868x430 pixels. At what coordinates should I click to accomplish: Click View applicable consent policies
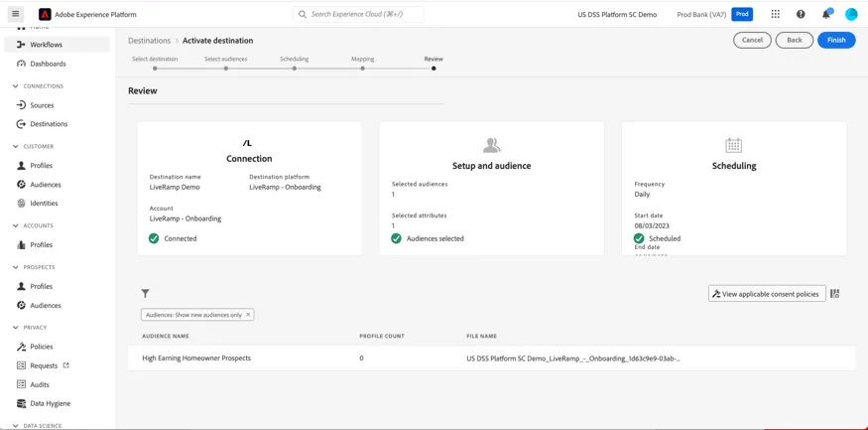click(x=767, y=294)
